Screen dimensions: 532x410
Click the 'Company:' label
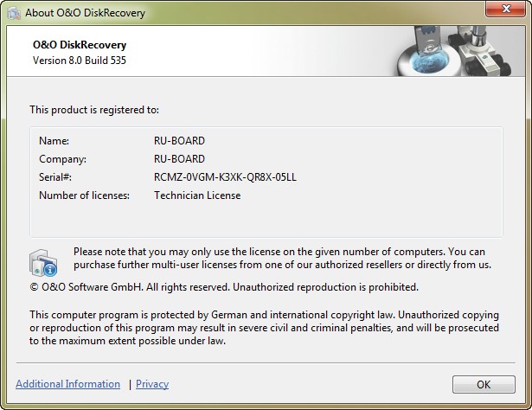(63, 159)
